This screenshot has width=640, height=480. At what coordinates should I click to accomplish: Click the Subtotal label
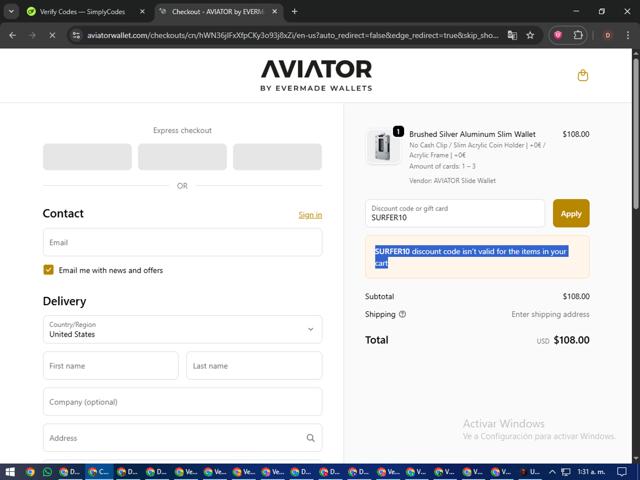pos(380,297)
